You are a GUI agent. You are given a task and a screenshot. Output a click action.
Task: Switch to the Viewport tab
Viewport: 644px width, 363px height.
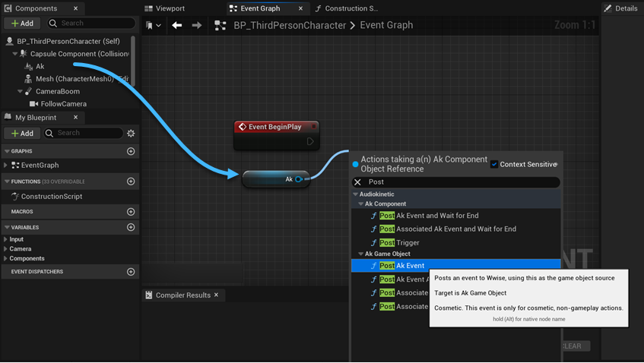coord(170,8)
